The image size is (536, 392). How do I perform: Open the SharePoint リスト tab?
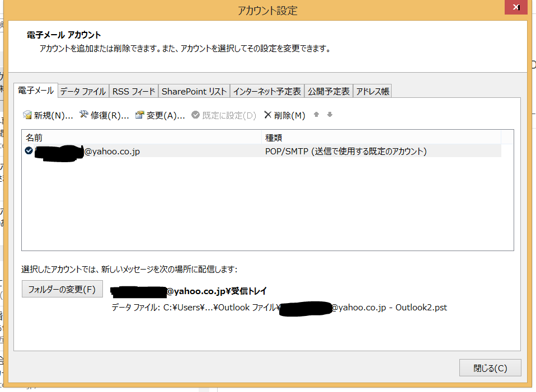(x=194, y=91)
